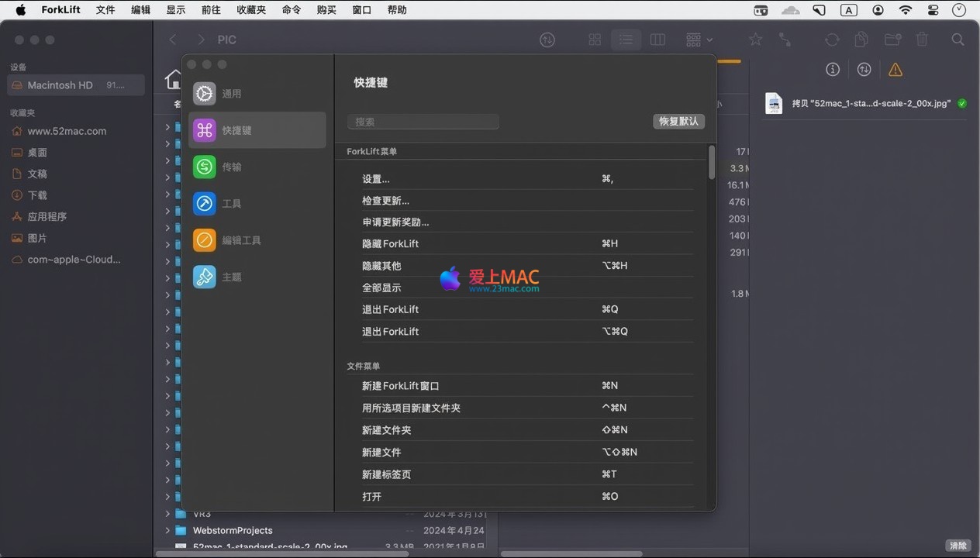Viewport: 980px width, 558px height.
Task: Click the warning triangle icon
Action: [x=895, y=70]
